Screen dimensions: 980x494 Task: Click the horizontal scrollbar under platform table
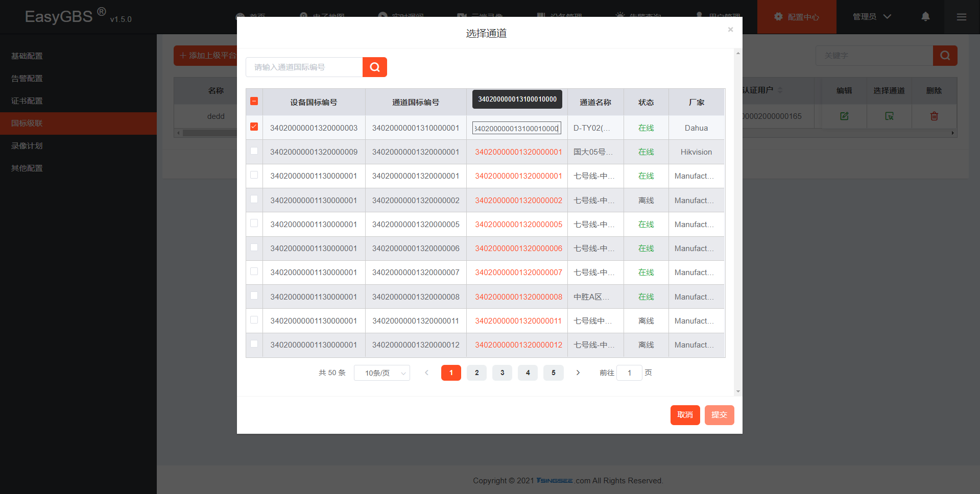pos(565,133)
